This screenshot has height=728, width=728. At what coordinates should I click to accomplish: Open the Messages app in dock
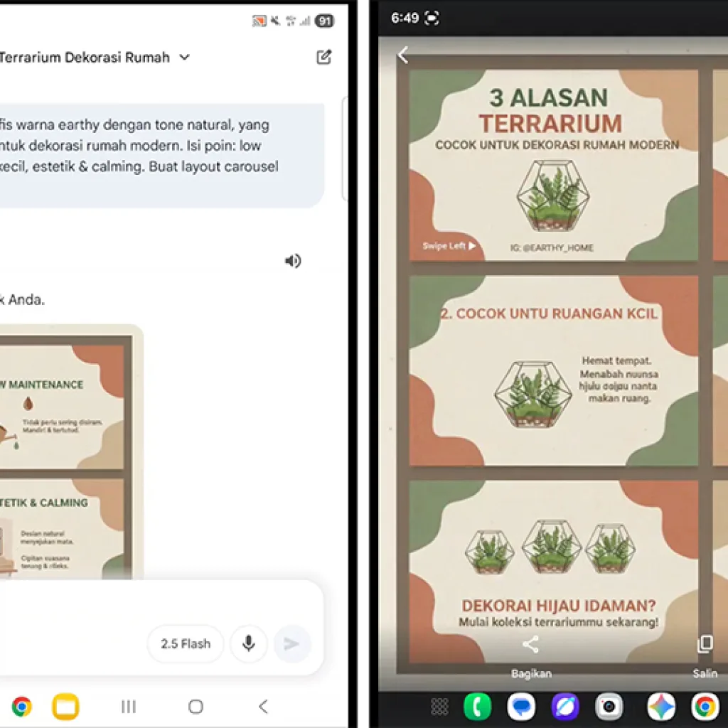(x=521, y=707)
